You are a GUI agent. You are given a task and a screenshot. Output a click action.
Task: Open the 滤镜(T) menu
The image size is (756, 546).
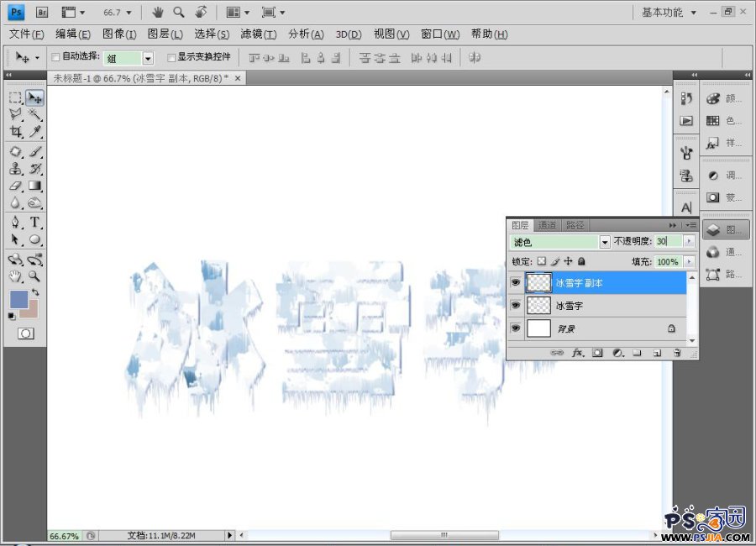click(258, 34)
